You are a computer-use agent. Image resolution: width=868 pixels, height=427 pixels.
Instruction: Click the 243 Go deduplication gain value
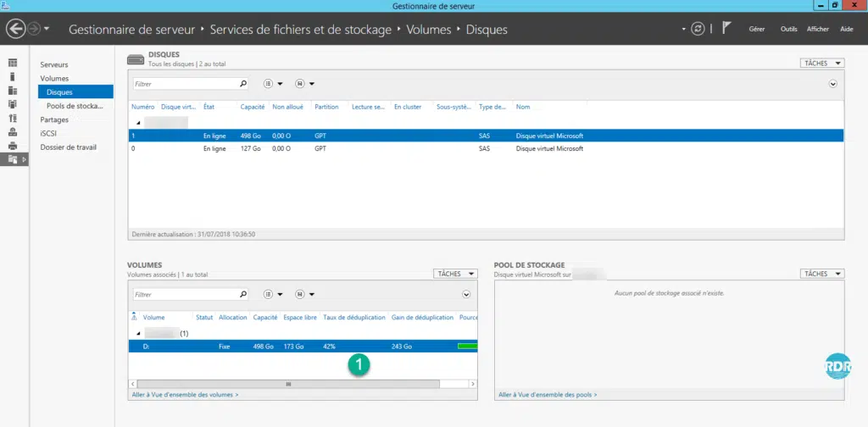pos(401,347)
